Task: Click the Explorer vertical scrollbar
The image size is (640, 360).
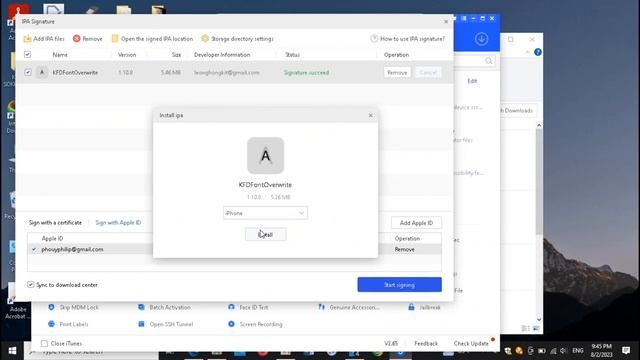Action: tap(539, 182)
